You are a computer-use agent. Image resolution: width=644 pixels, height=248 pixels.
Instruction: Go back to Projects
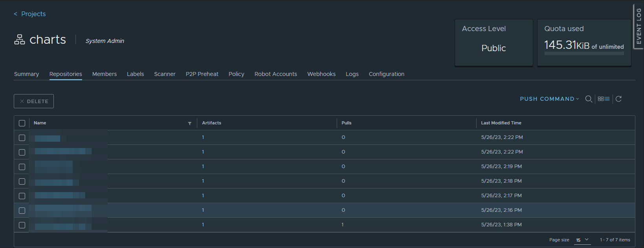click(30, 14)
